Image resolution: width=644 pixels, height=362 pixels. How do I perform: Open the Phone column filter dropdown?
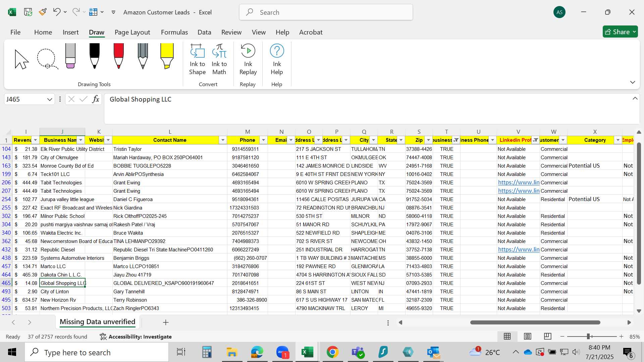pyautogui.click(x=264, y=140)
